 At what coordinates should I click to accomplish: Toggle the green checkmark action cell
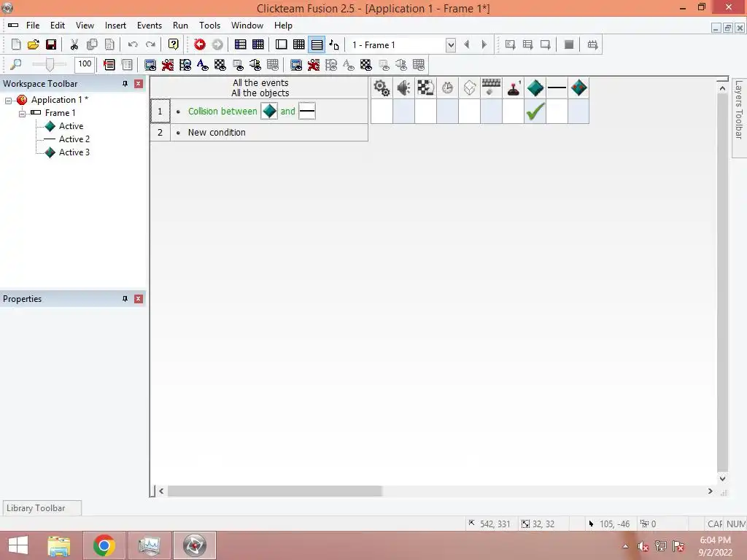(535, 112)
